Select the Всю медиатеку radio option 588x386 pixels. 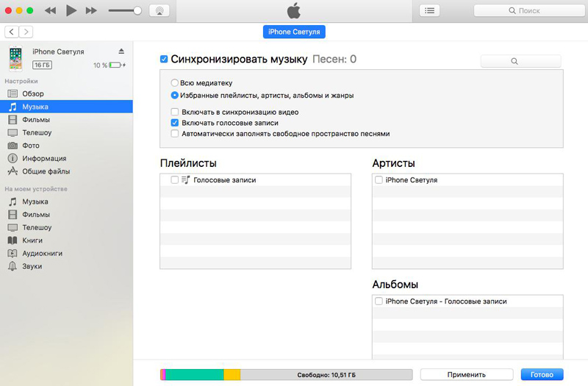pos(174,83)
